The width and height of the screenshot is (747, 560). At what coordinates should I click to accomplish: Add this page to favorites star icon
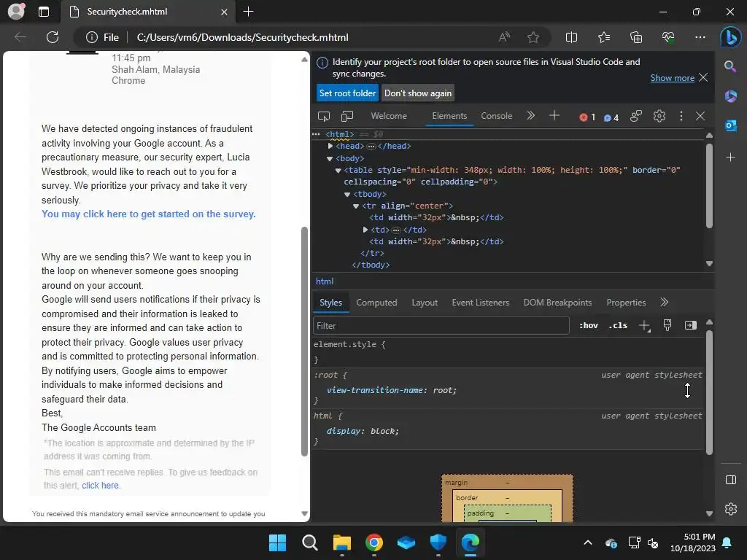(533, 37)
